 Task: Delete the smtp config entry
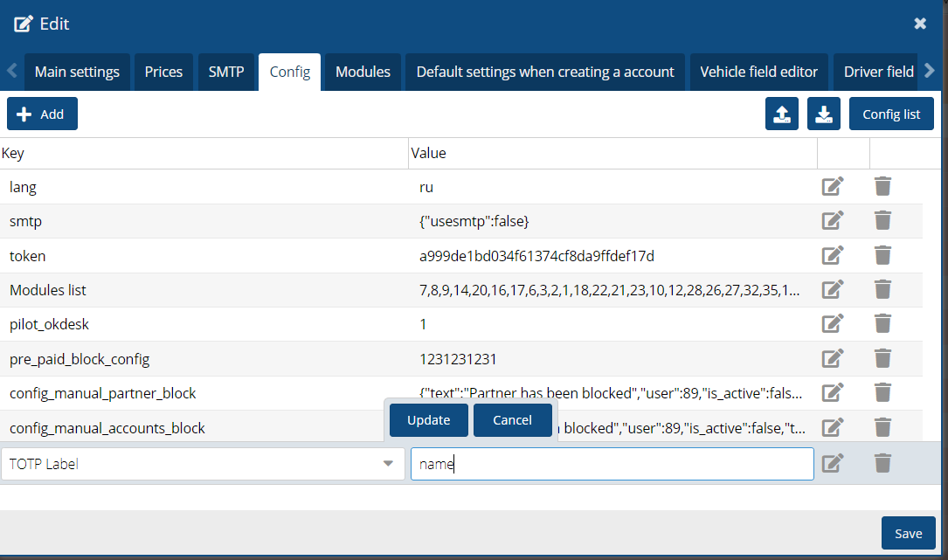(x=882, y=221)
